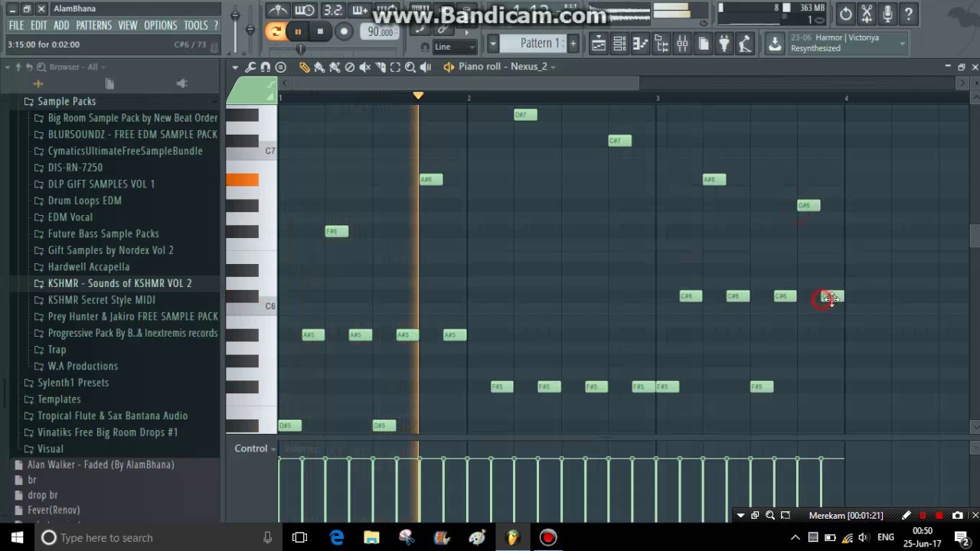This screenshot has width=980, height=551.
Task: Click the orange playhead marker on timeline
Action: (418, 96)
